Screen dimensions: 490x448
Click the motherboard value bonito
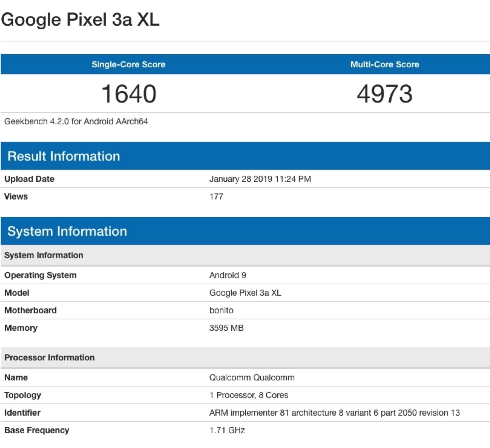coord(221,310)
